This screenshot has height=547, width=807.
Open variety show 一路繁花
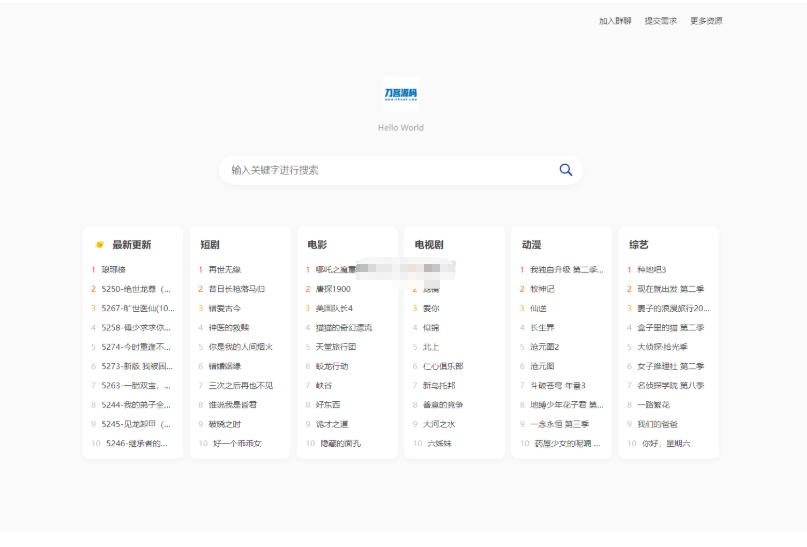coord(653,405)
